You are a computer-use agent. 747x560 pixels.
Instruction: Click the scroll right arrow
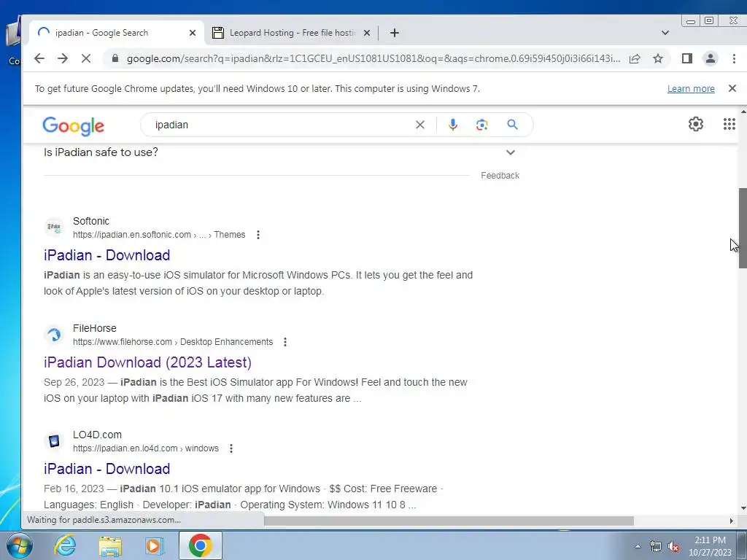(x=731, y=521)
